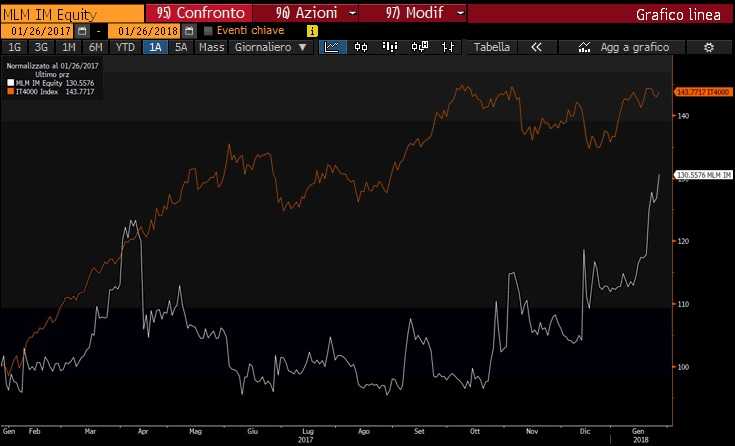Click the 110 y-axis label

683,304
